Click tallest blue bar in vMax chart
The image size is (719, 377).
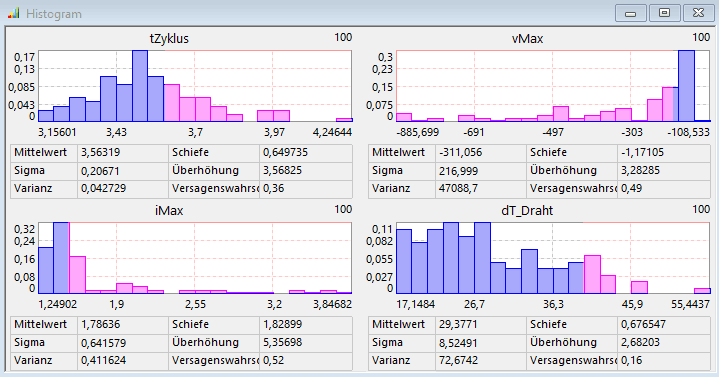(686, 86)
